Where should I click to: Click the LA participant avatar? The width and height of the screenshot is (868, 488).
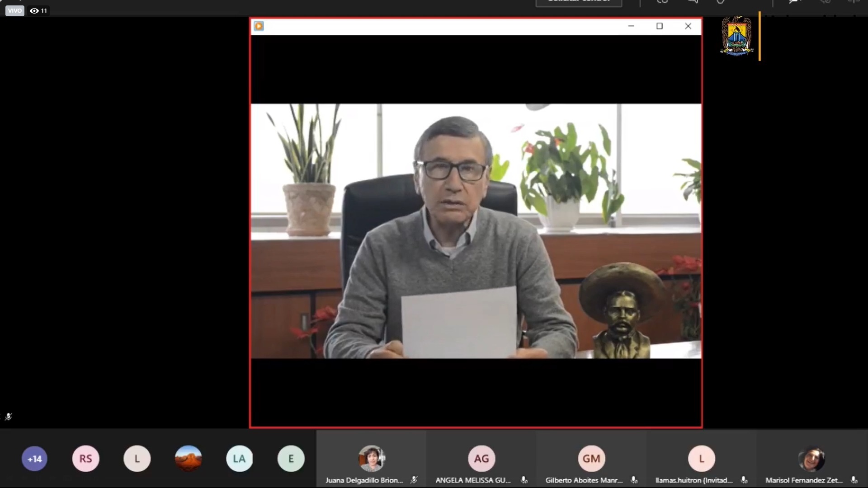click(239, 459)
